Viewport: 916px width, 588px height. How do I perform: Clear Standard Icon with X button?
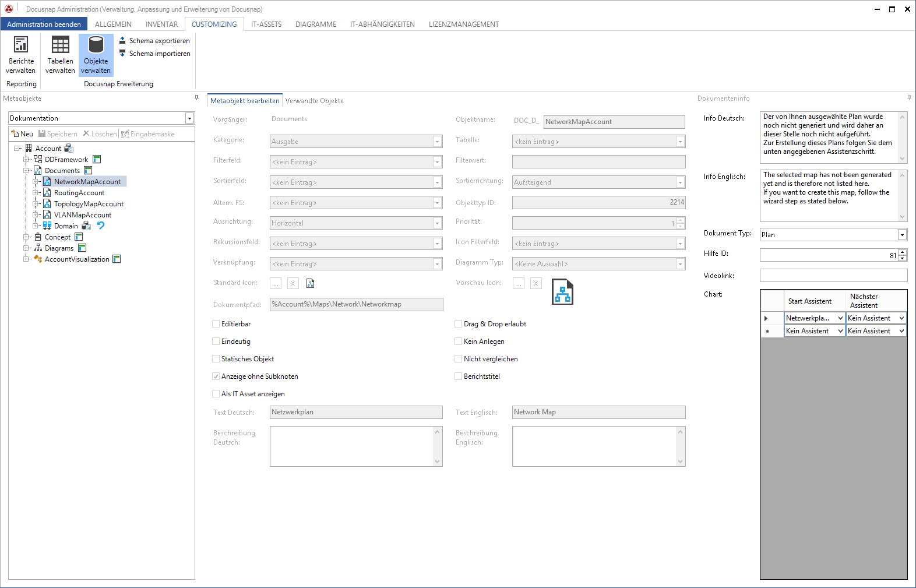(293, 283)
